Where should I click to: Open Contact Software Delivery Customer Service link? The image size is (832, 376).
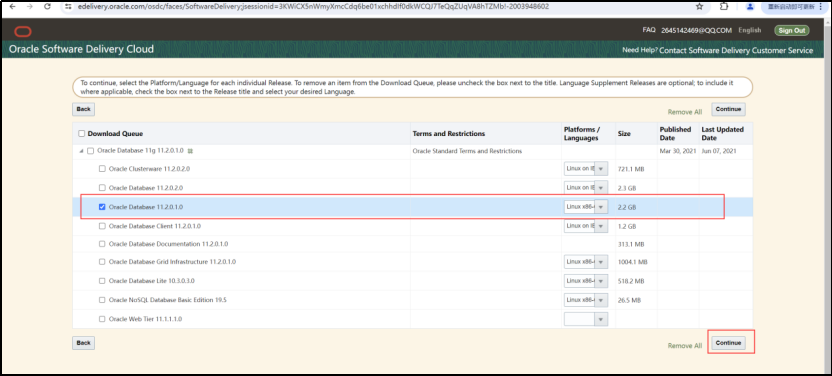736,50
